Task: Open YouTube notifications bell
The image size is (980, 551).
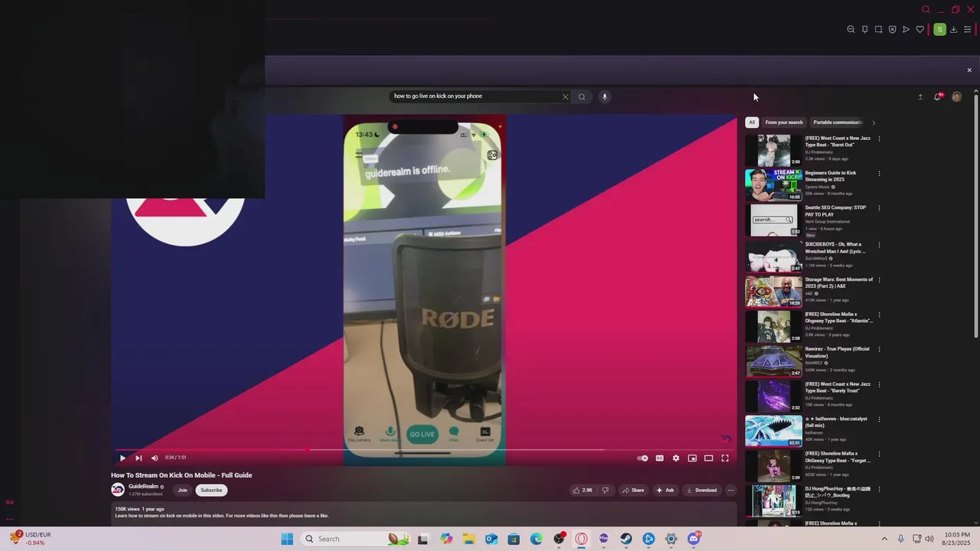Action: (x=938, y=97)
